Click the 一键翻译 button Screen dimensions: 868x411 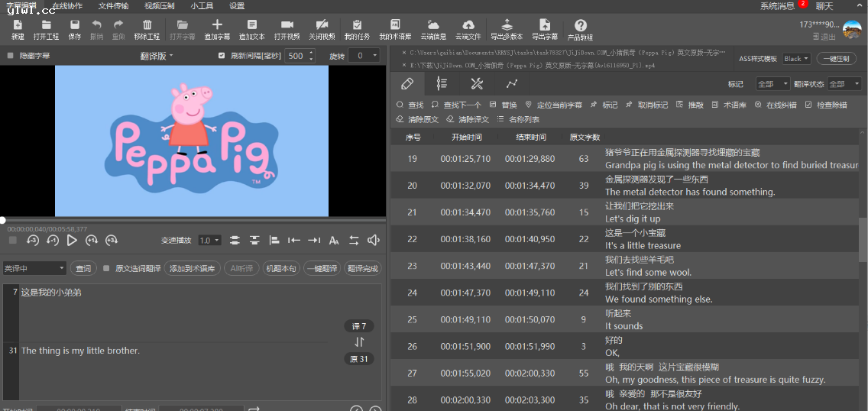tap(322, 268)
